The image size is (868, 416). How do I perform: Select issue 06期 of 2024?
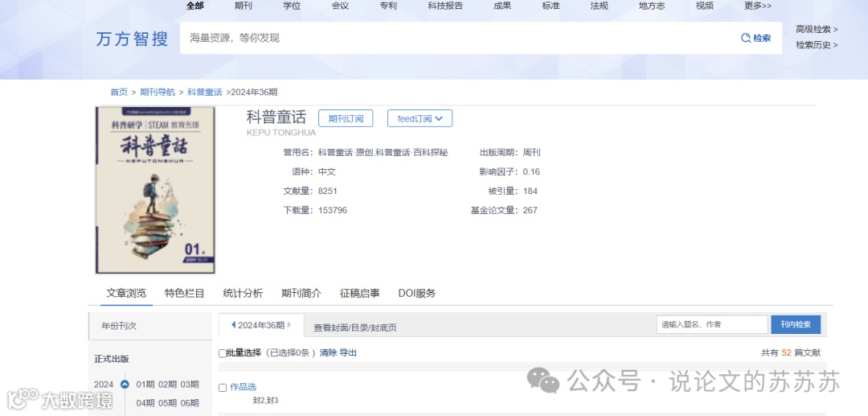190,402
